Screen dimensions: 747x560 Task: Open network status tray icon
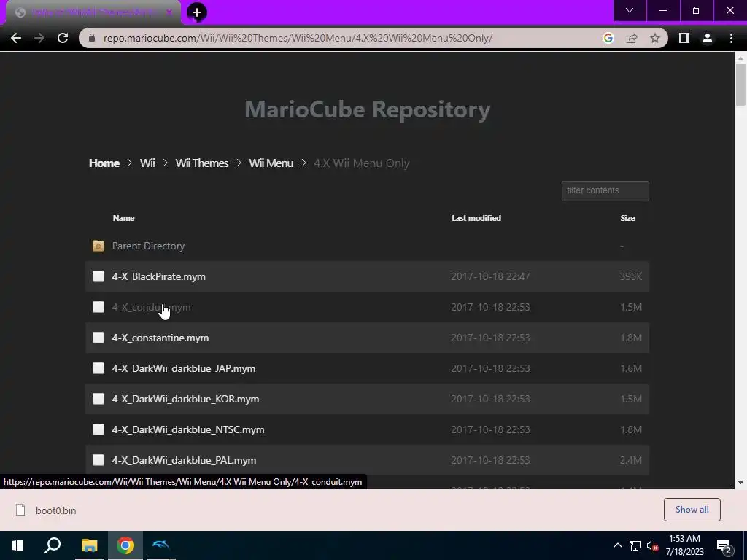point(635,545)
